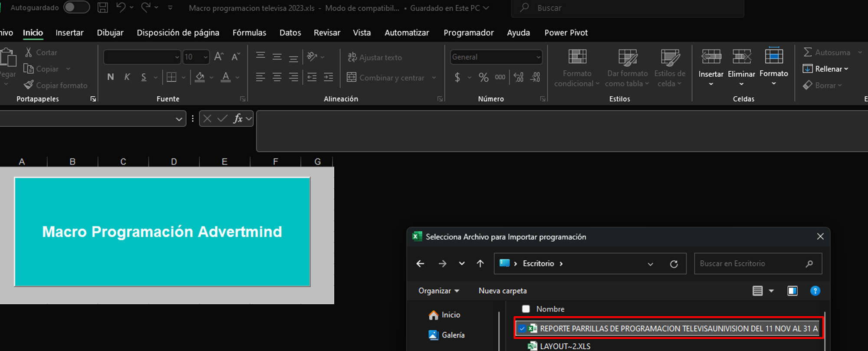Click inside the formula bar
The image size is (868, 351).
click(x=562, y=131)
